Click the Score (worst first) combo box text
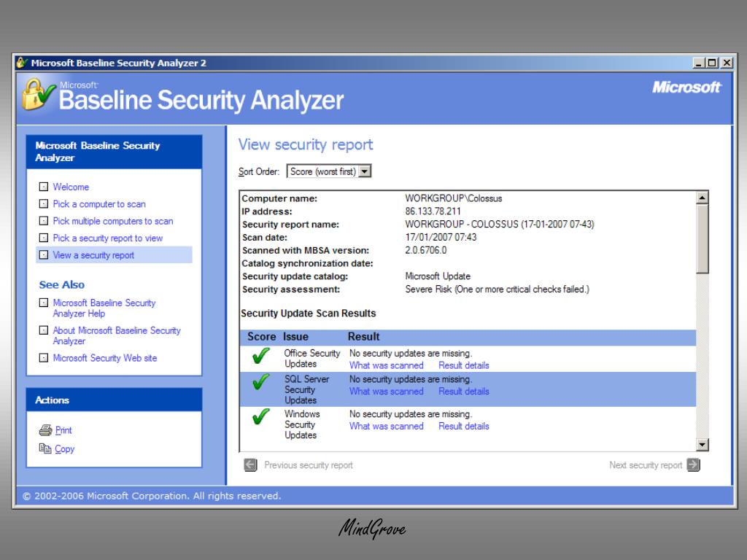The image size is (747, 560). (322, 171)
